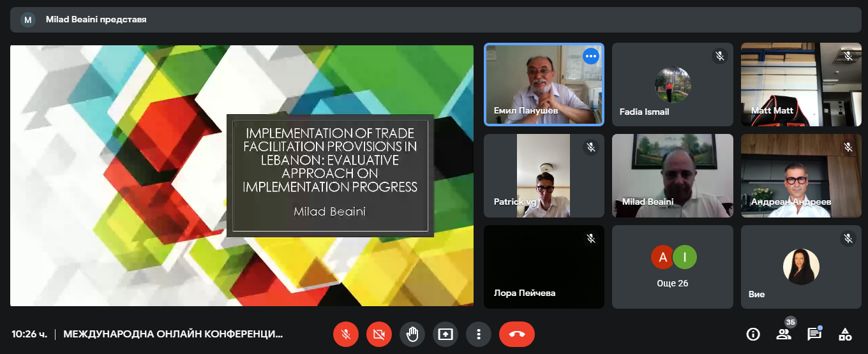The width and height of the screenshot is (868, 354).
Task: Click the 'Емил Панушев' name label
Action: click(526, 111)
